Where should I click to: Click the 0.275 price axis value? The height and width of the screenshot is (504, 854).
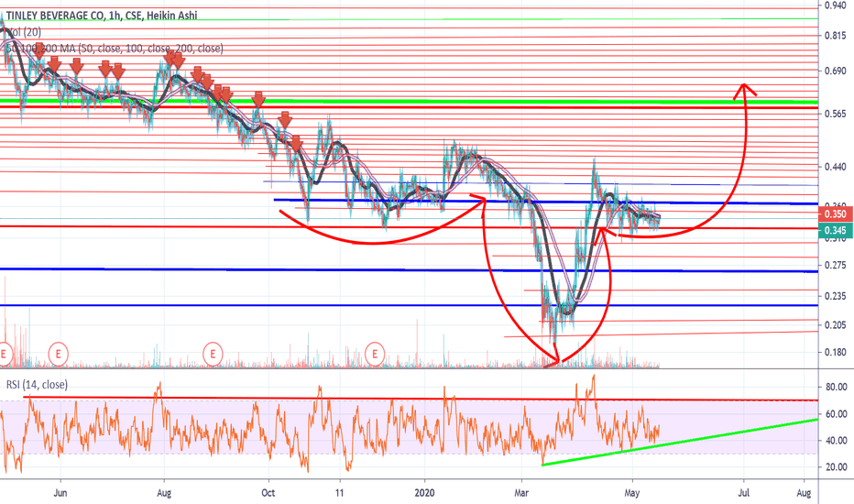(836, 266)
